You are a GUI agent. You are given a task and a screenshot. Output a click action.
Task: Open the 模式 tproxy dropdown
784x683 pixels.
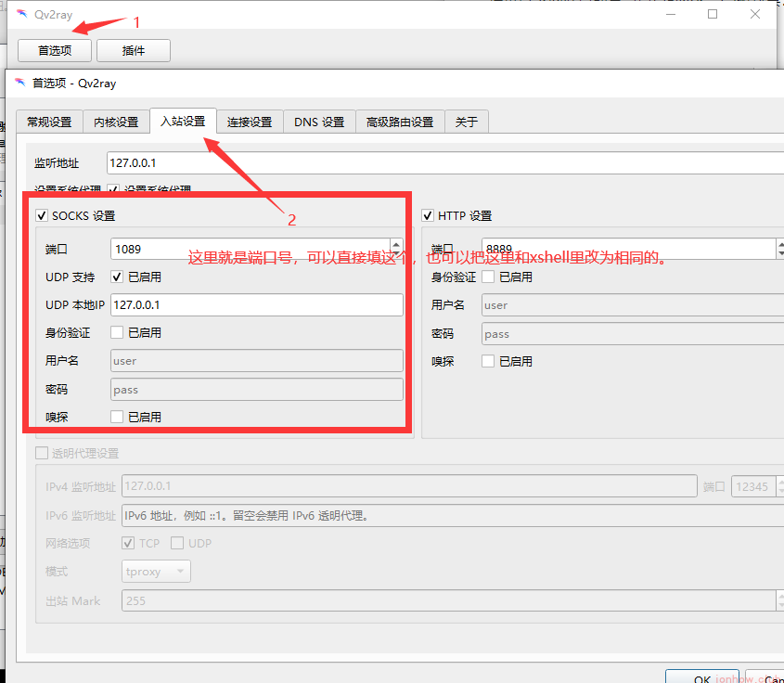[x=156, y=572]
